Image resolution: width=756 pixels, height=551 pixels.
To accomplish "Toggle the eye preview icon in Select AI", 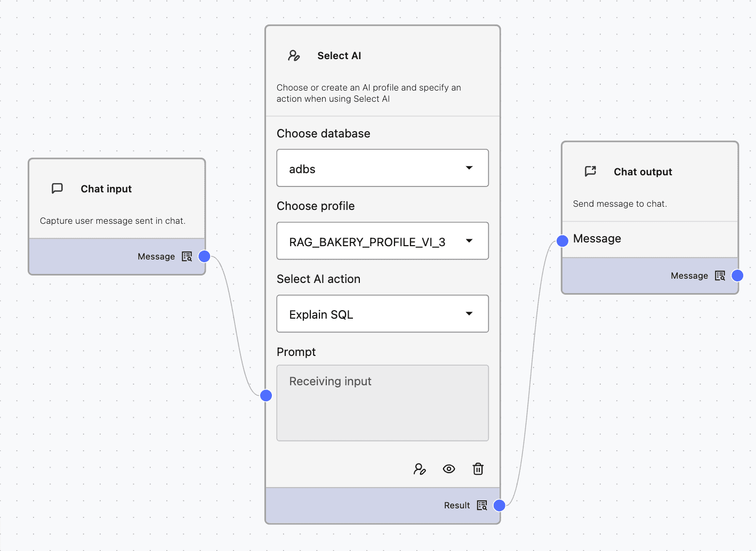I will tap(448, 468).
